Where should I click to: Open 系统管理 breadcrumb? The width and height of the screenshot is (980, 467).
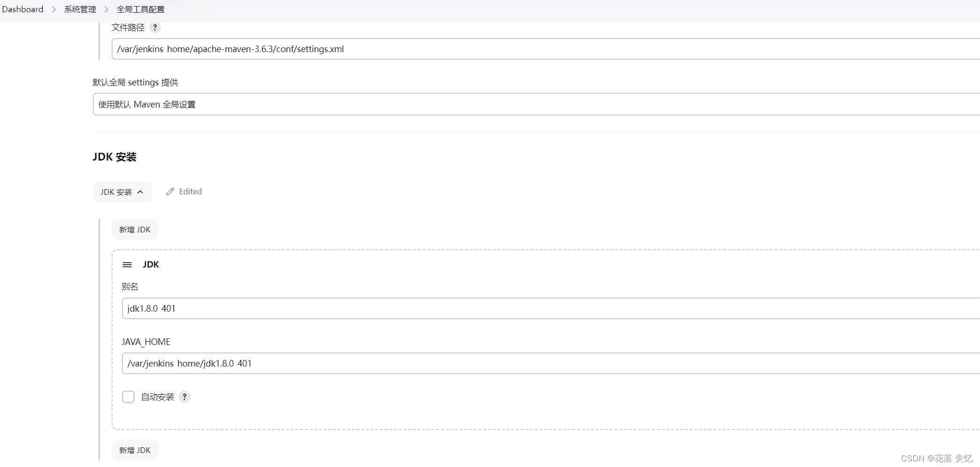(80, 9)
